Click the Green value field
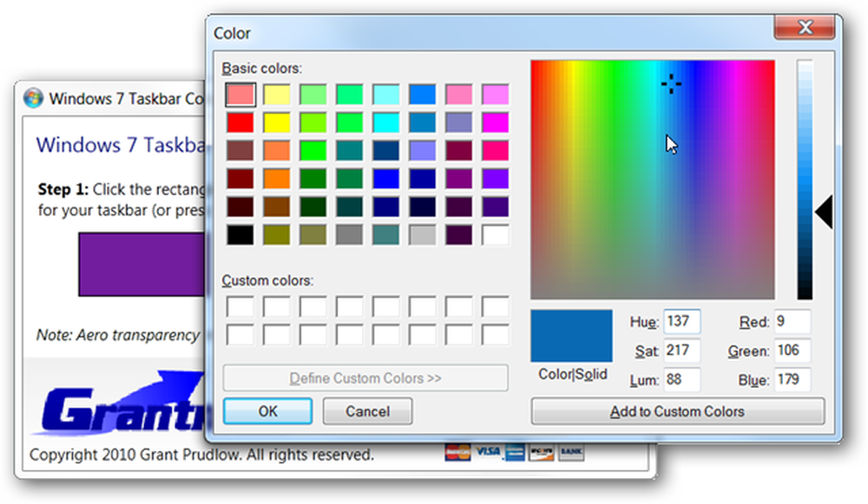The height and width of the screenshot is (504, 868). click(x=792, y=350)
